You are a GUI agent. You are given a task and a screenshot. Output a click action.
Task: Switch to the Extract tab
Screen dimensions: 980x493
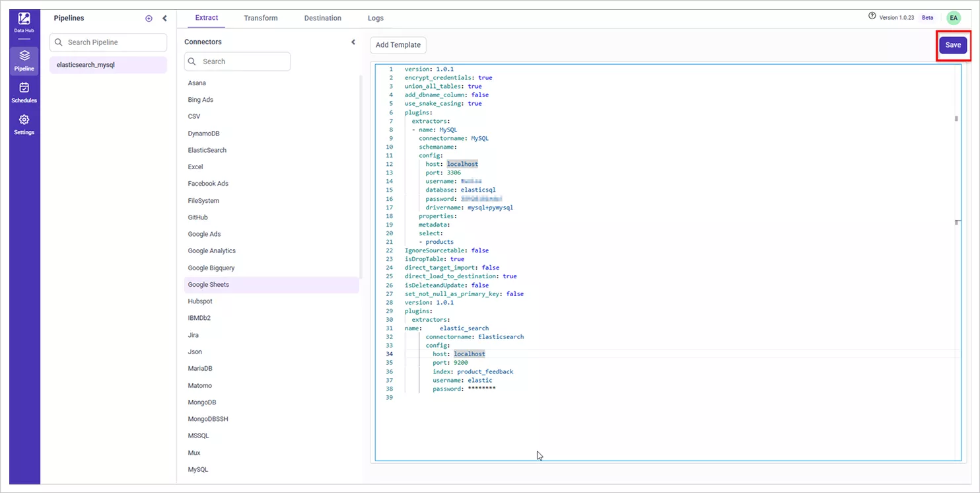[207, 18]
